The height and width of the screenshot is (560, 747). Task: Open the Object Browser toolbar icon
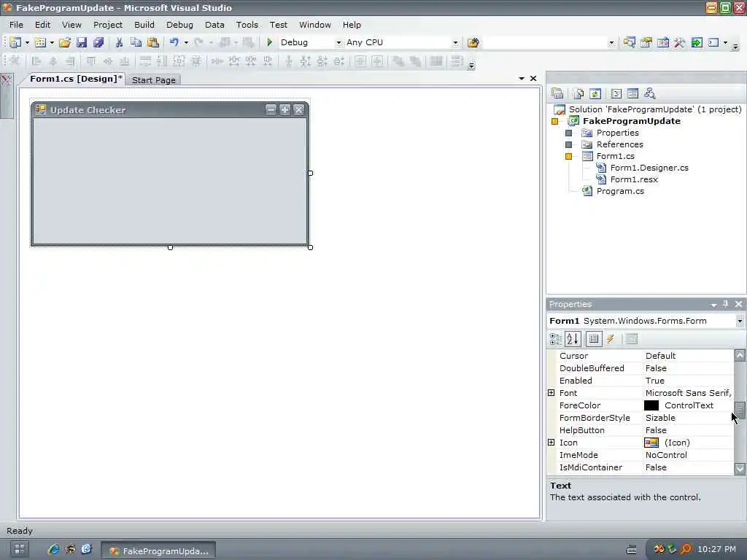[x=662, y=42]
